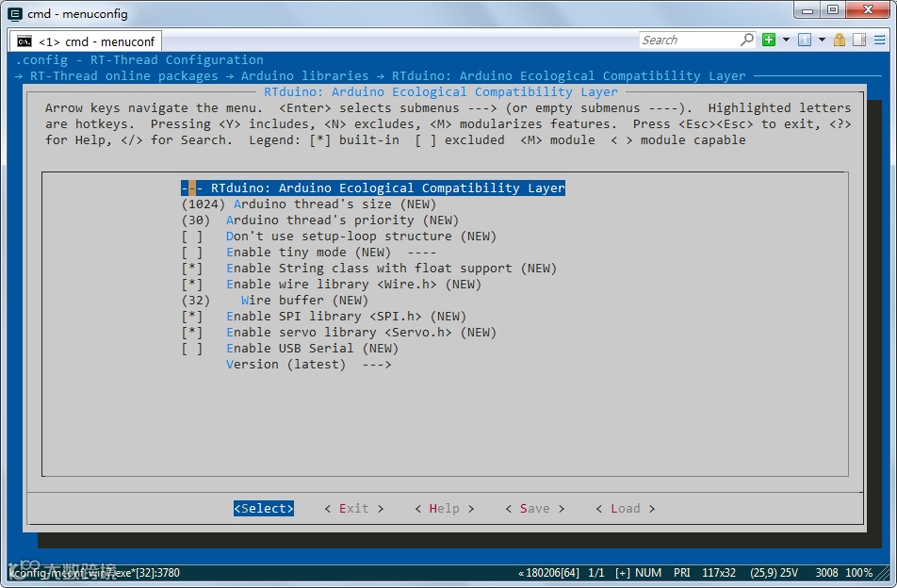Click the cmd console icon on the tab
The image size is (897, 588).
pos(24,41)
